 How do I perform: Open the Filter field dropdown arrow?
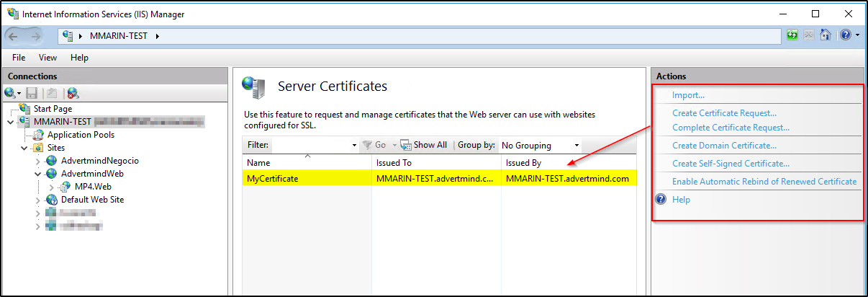[354, 146]
